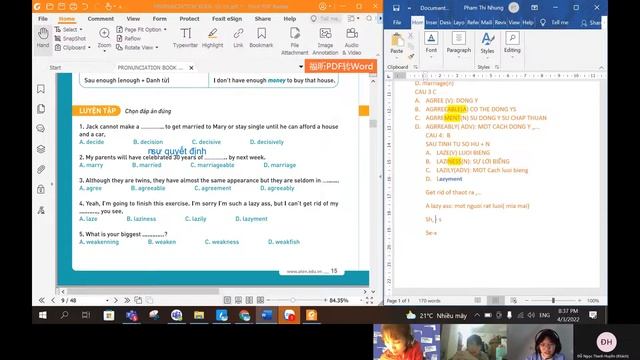Select the Hand tool in Foxit
The width and height of the screenshot is (640, 360).
click(43, 38)
